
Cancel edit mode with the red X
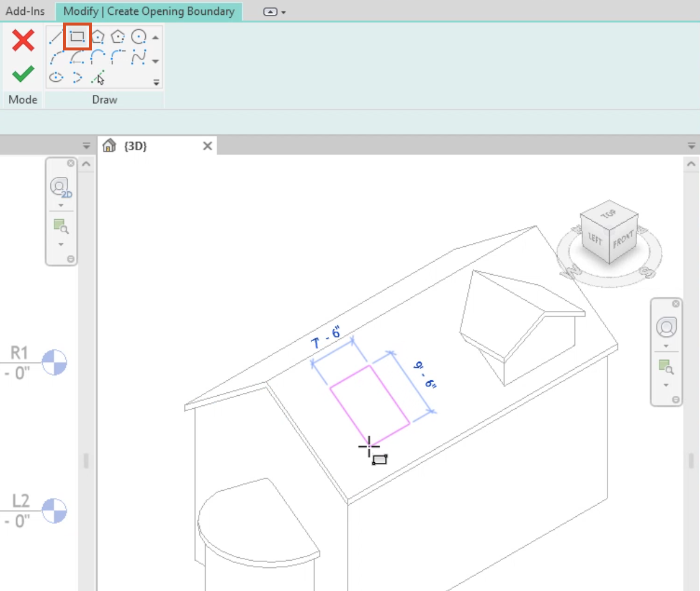[22, 40]
